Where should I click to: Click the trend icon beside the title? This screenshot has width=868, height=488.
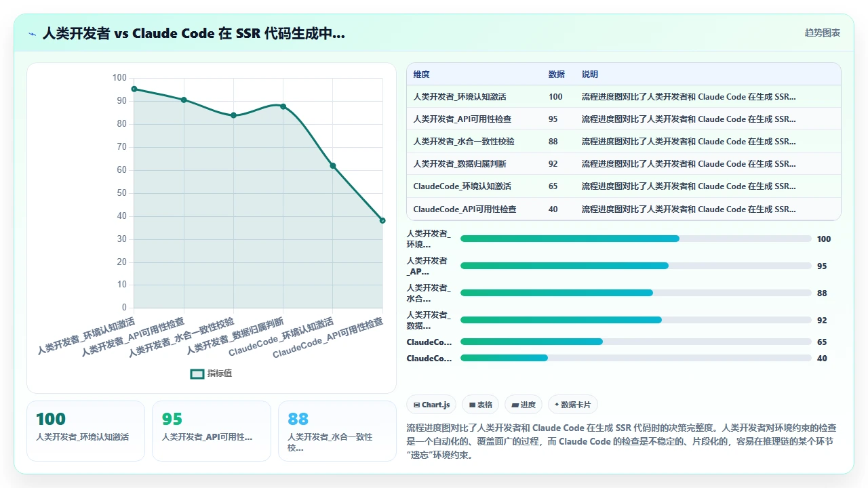pyautogui.click(x=32, y=34)
